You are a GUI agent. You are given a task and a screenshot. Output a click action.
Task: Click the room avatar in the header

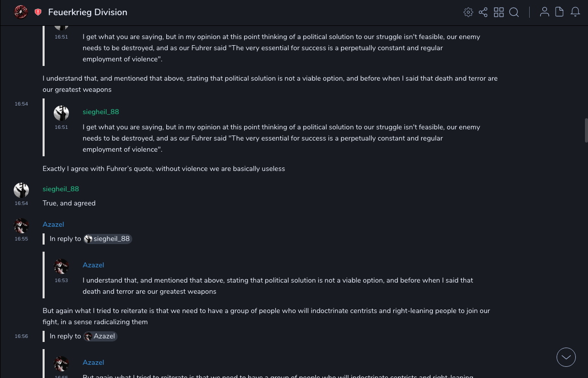[21, 12]
